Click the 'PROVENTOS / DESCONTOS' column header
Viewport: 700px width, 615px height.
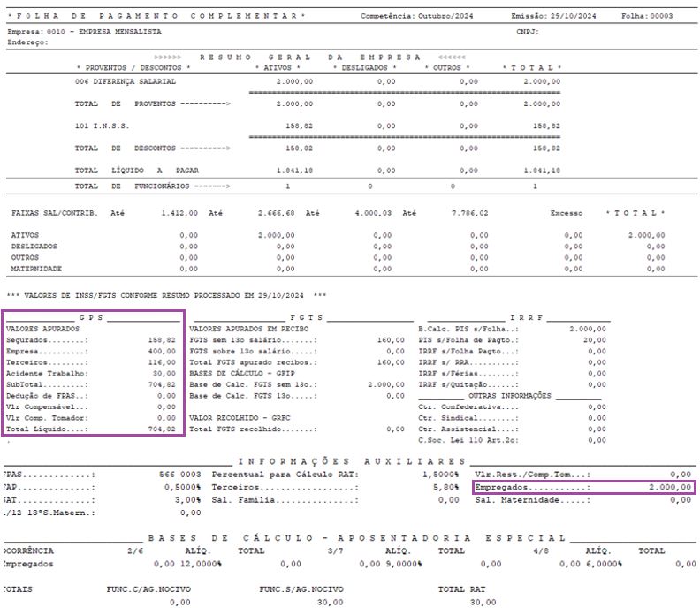[133, 68]
